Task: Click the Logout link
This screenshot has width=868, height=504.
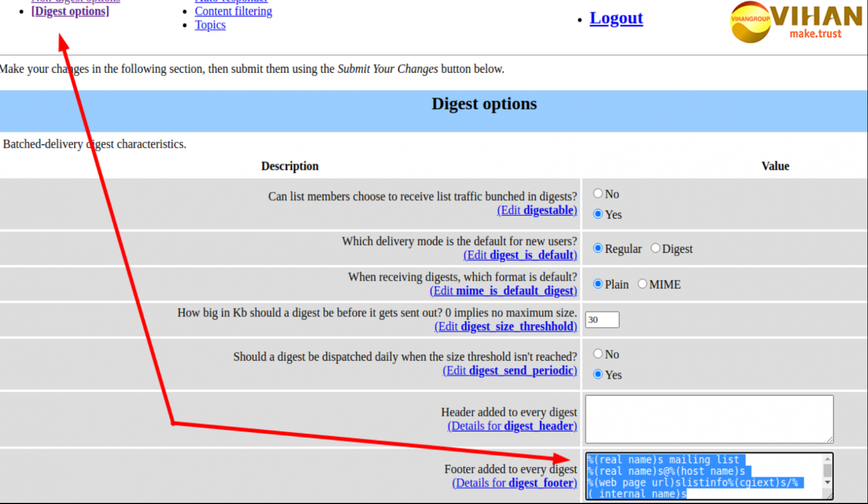Action: [616, 18]
